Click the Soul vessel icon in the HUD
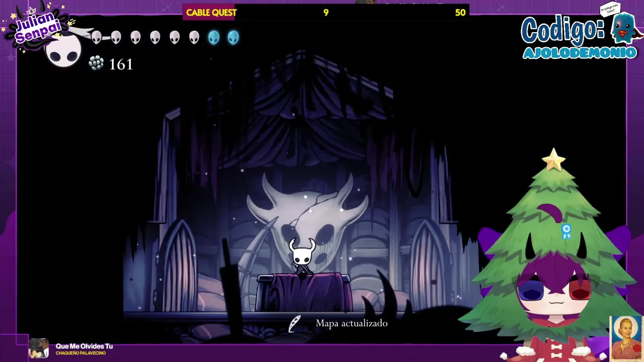This screenshot has width=644, height=362. click(63, 51)
